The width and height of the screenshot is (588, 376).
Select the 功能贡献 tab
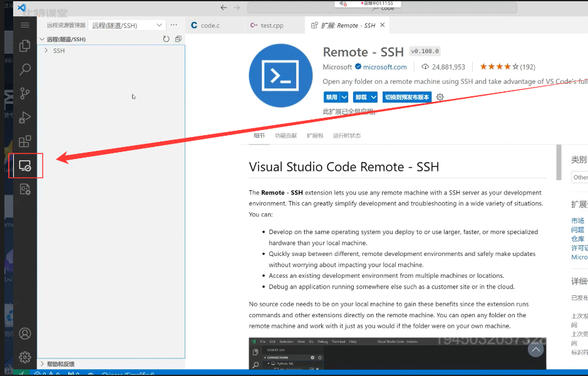286,135
